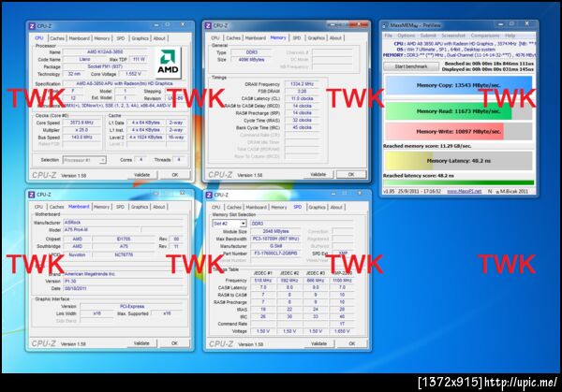Screen dimensions: 562x392
Task: Open the Screenshot menu in MaxxMEM
Action: 453,36
